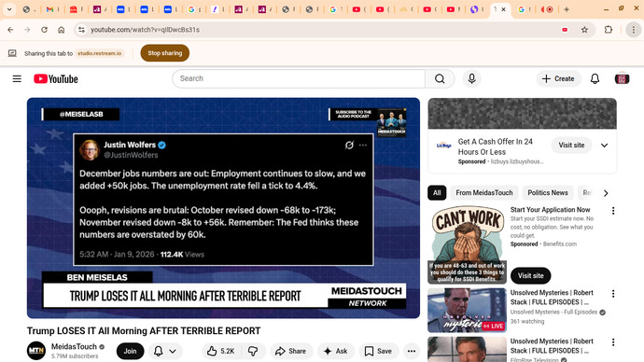Open notification preferences dropdown for MeidasTouch

pos(165,351)
